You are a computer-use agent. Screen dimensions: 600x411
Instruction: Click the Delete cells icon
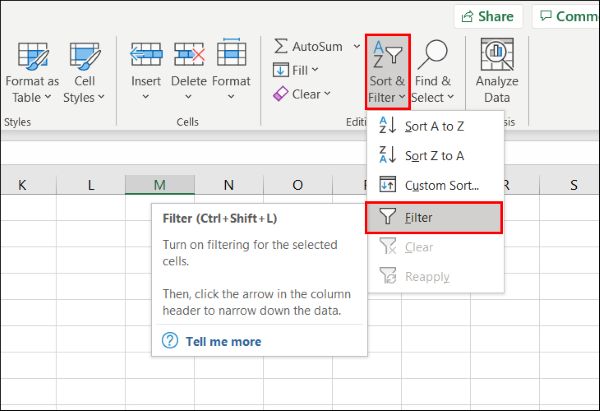point(189,54)
